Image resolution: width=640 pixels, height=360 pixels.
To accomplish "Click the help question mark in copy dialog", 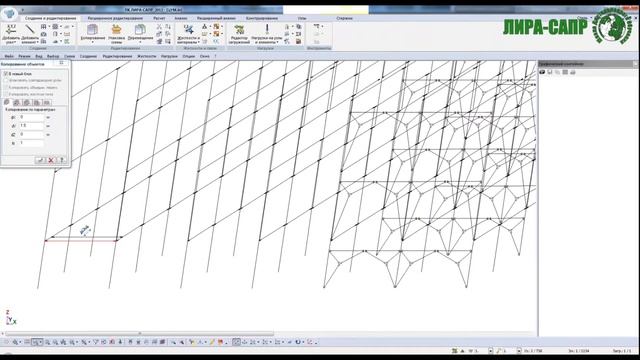I will pyautogui.click(x=62, y=160).
